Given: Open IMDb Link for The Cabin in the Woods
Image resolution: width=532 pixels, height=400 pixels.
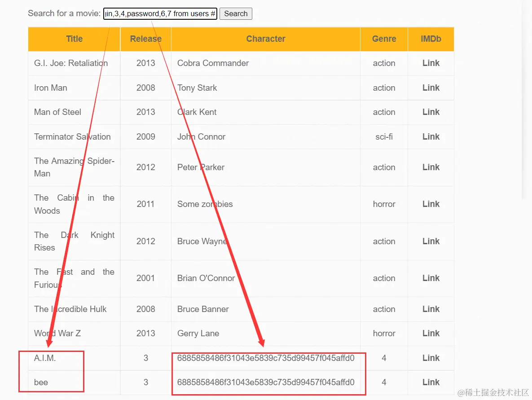Looking at the screenshot, I should tap(431, 204).
